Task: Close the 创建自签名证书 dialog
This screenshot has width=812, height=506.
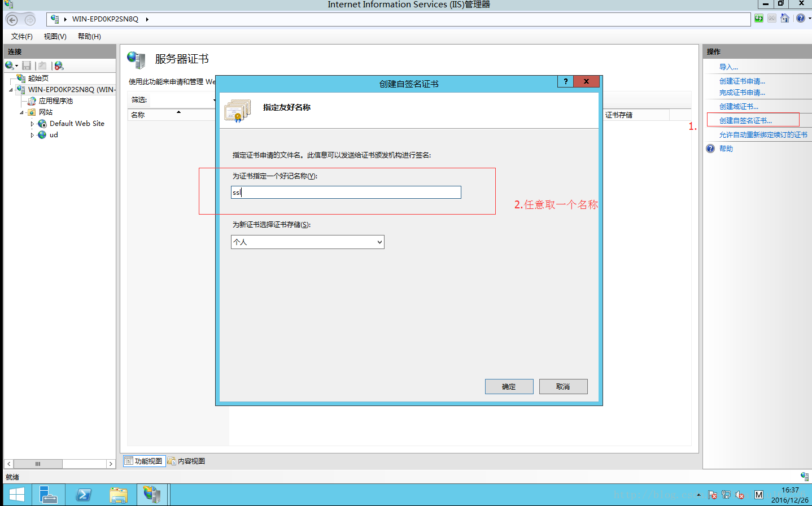Action: click(586, 81)
